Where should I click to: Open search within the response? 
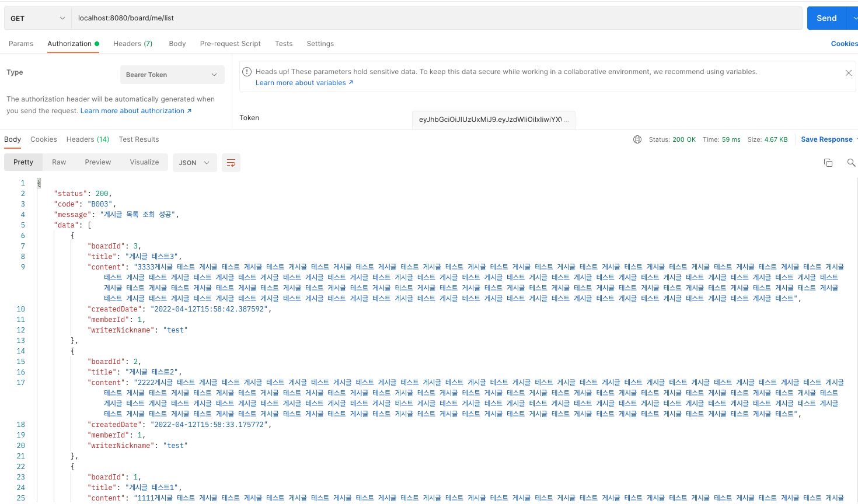click(850, 163)
